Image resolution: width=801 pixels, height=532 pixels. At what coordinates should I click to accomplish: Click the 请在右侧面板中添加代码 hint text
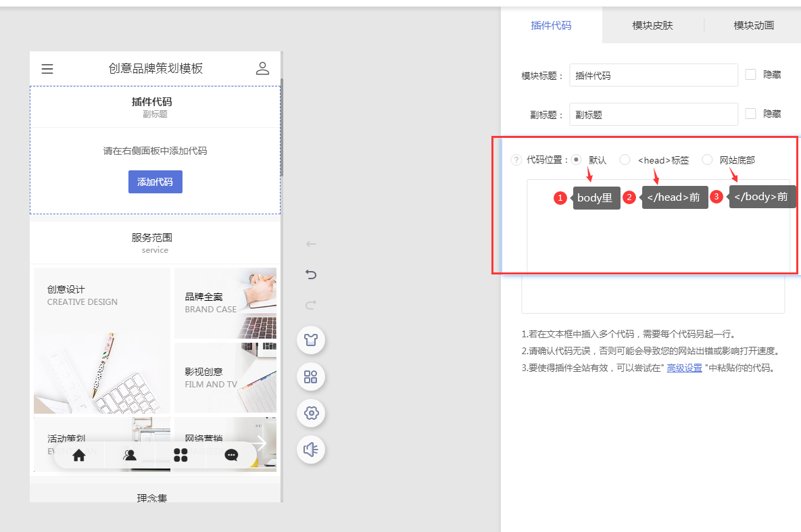pos(155,151)
